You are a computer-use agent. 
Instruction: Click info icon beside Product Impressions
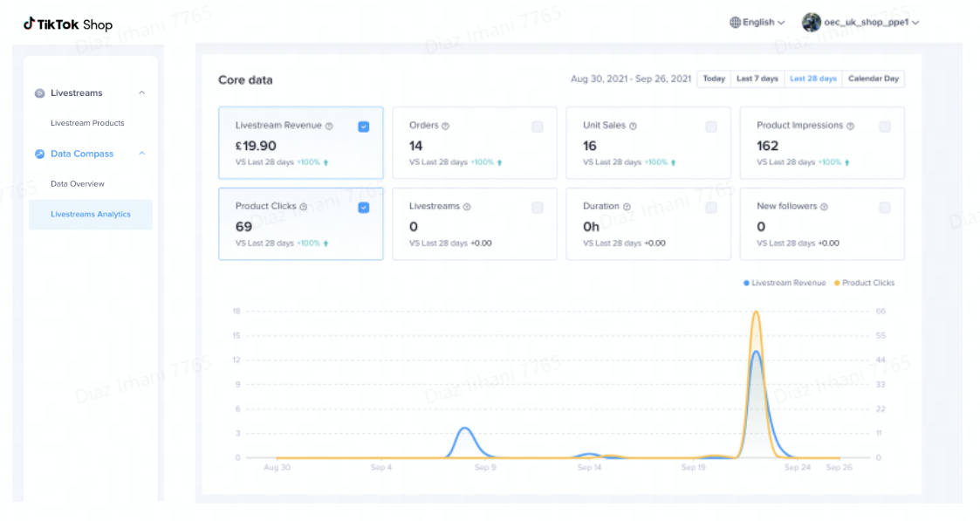coord(850,126)
